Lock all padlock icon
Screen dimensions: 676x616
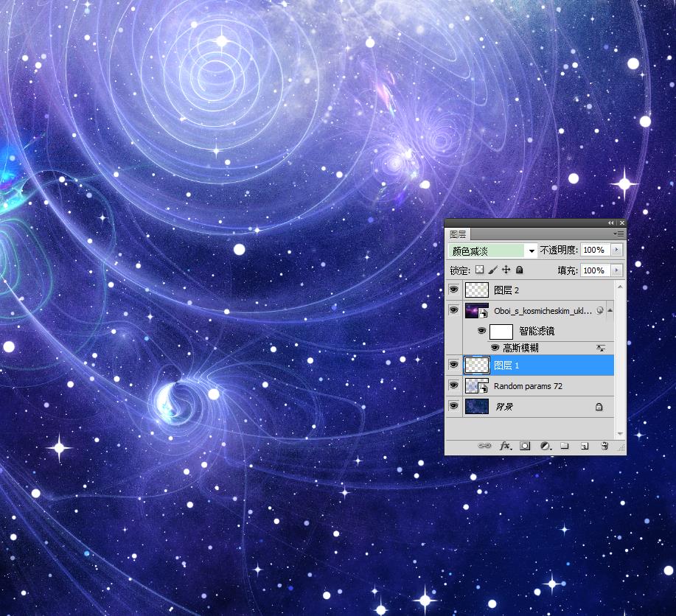click(520, 270)
